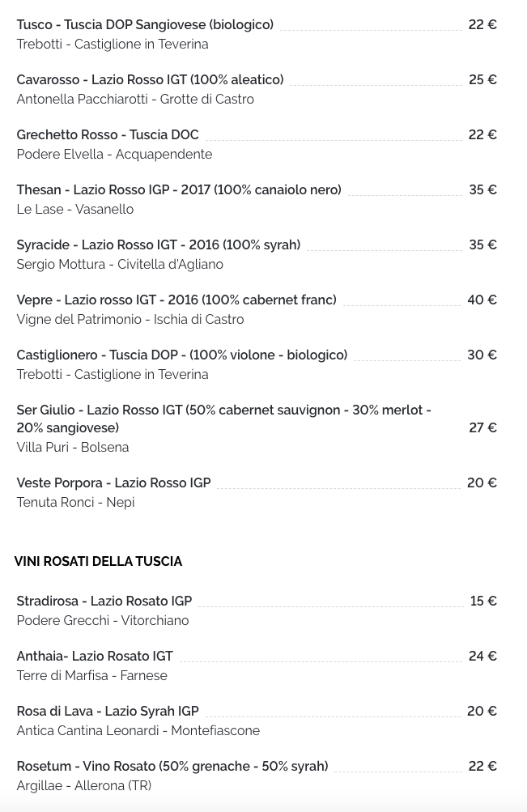Click the Castiglionero Tuscia DOP entry
The height and width of the screenshot is (812, 527).
(182, 355)
